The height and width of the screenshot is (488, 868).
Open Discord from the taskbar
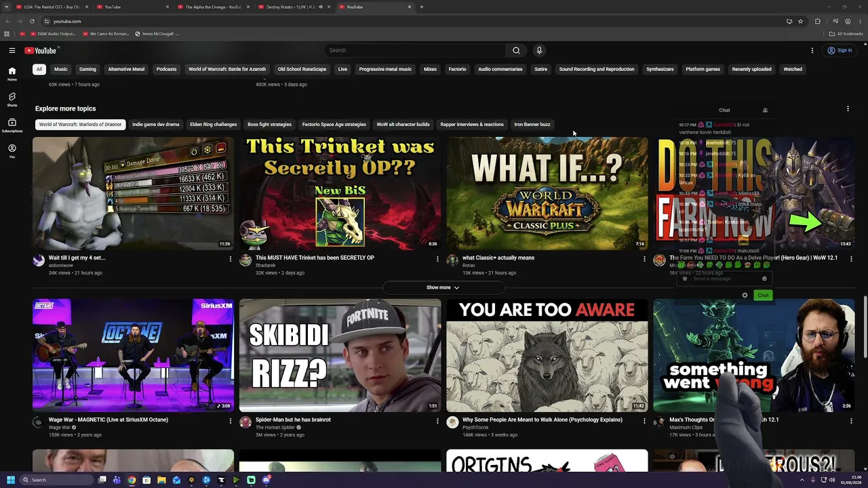click(x=266, y=480)
